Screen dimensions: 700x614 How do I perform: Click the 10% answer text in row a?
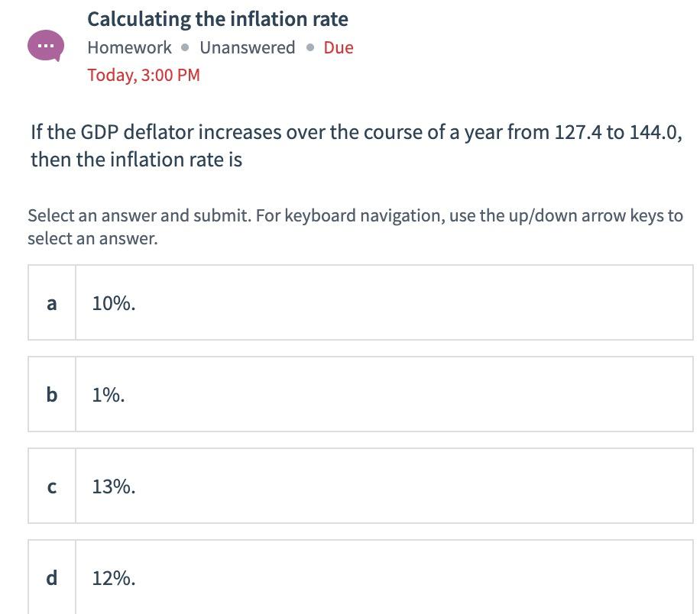point(112,302)
